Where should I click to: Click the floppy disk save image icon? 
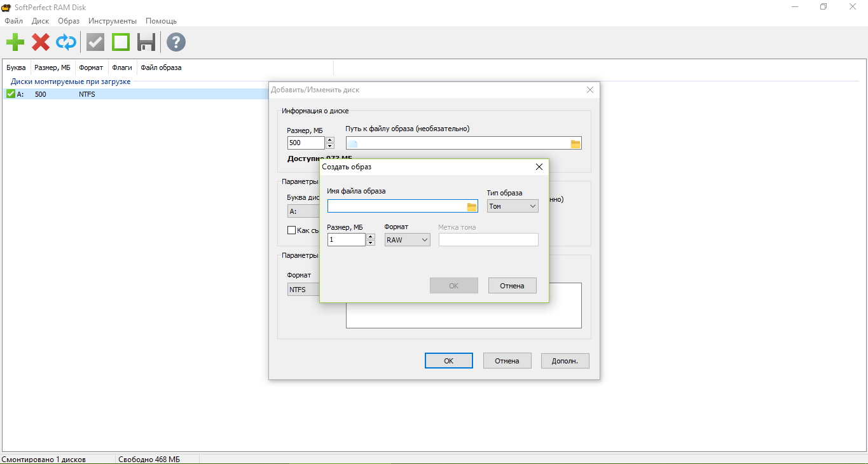(147, 43)
